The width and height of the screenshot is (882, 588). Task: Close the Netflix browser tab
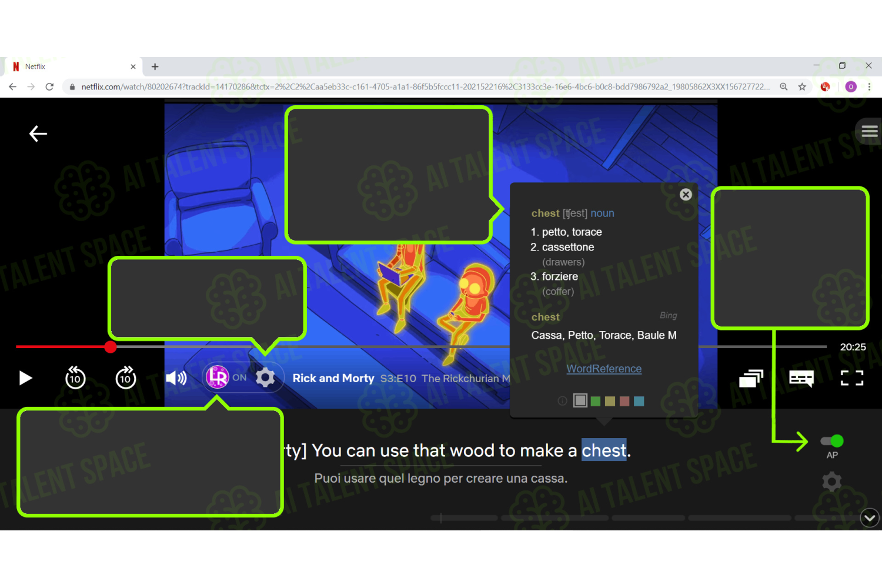click(x=133, y=66)
